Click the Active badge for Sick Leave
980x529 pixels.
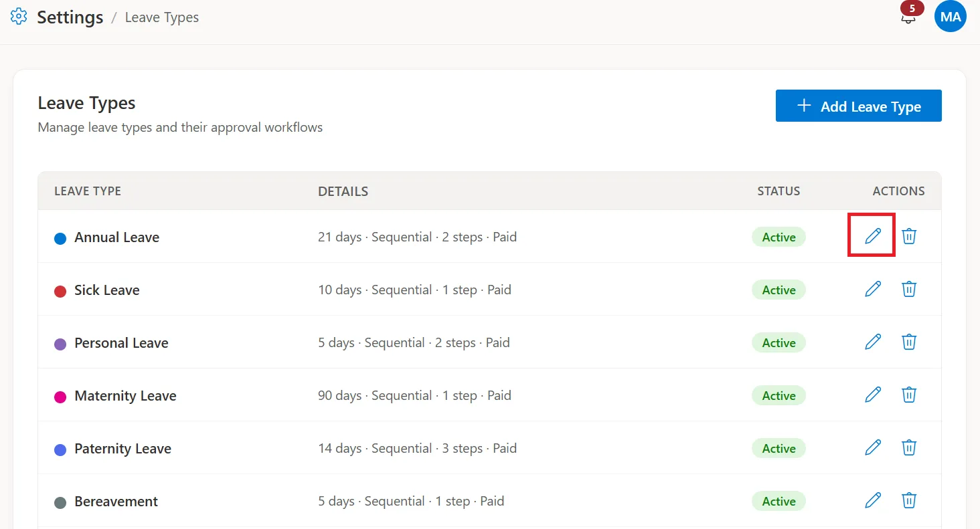[779, 290]
